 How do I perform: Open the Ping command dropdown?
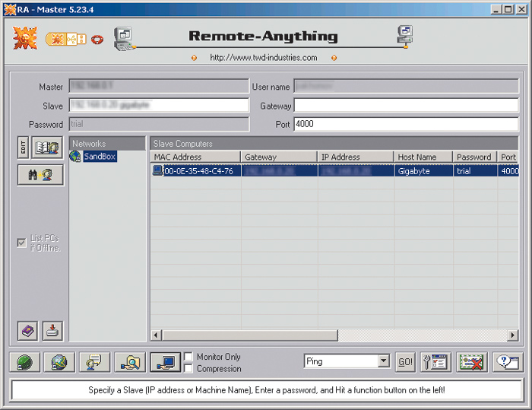click(x=383, y=361)
